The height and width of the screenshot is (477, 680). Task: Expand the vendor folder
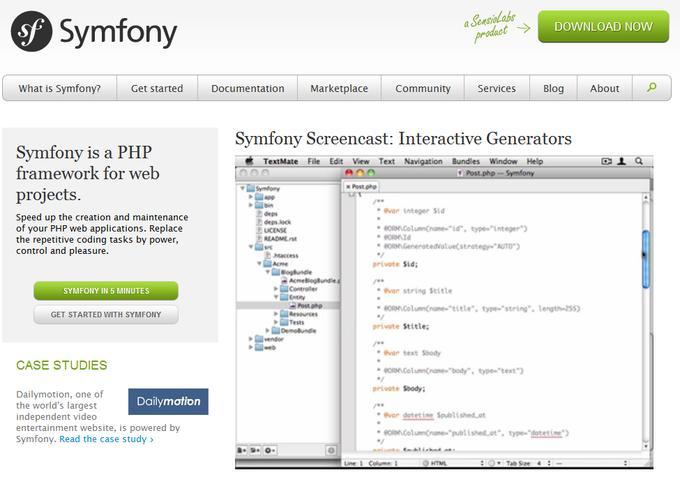coord(251,339)
